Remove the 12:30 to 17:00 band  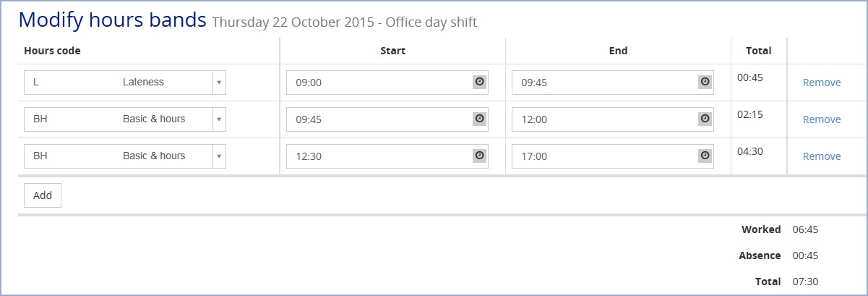tap(822, 156)
